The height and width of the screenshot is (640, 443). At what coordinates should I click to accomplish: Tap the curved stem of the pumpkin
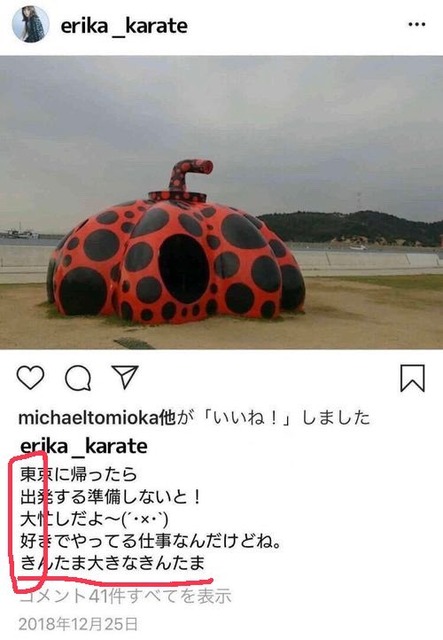[x=190, y=173]
